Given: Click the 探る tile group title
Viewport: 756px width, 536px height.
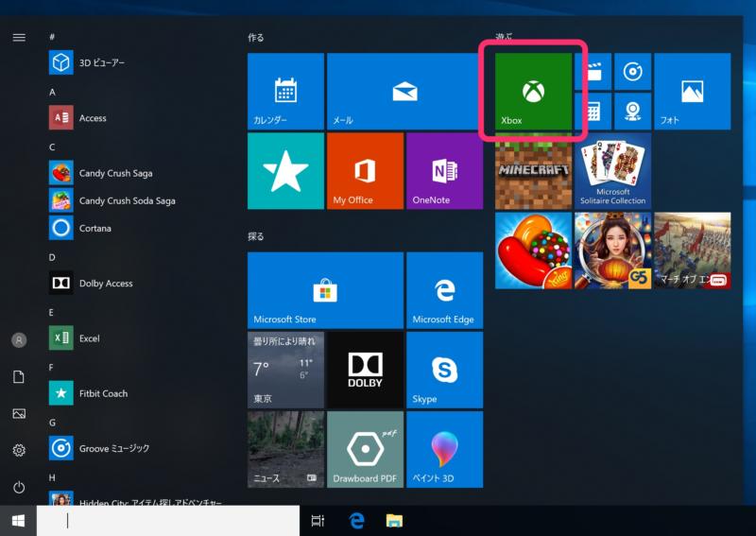Looking at the screenshot, I should [256, 236].
